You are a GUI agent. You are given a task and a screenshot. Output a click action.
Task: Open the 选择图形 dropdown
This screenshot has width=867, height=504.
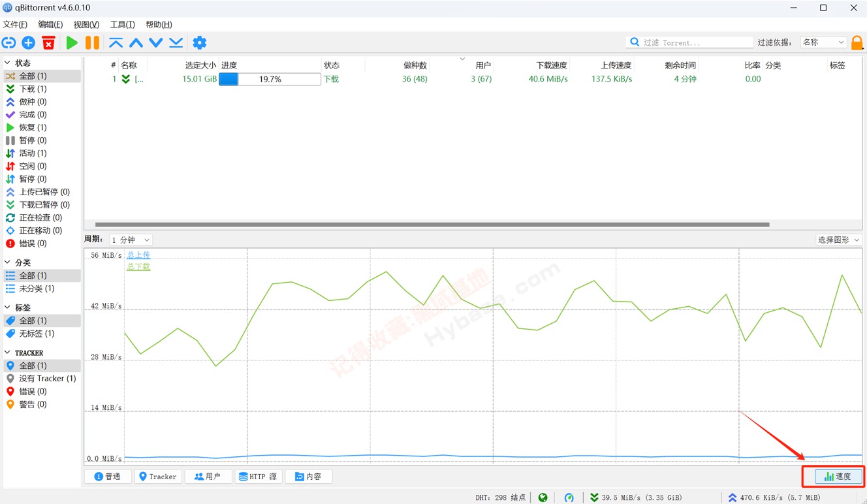pyautogui.click(x=838, y=240)
